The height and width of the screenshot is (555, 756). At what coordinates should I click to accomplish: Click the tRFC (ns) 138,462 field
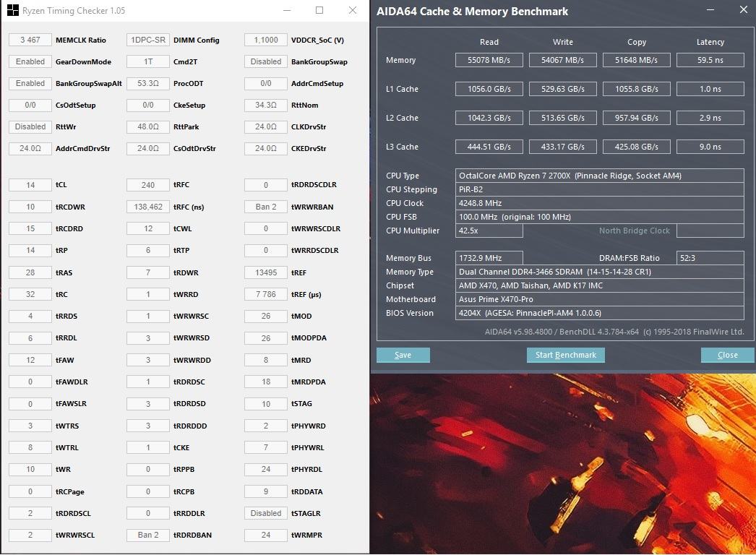click(x=148, y=207)
